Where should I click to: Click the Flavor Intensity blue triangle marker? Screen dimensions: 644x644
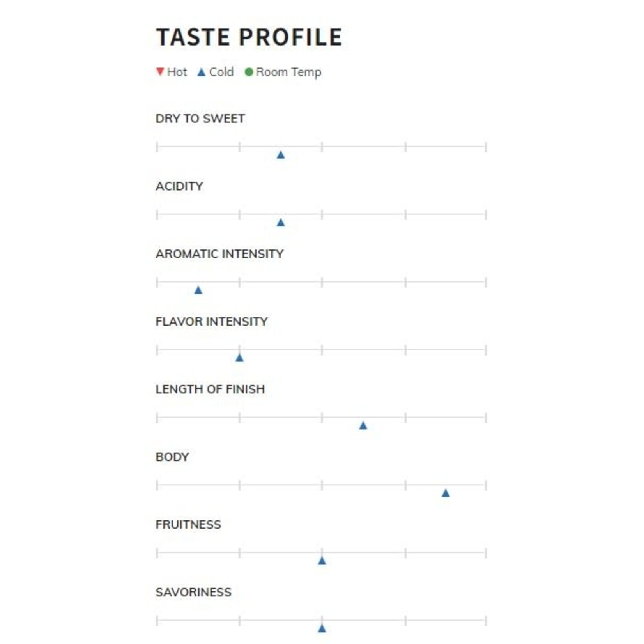[x=239, y=358]
